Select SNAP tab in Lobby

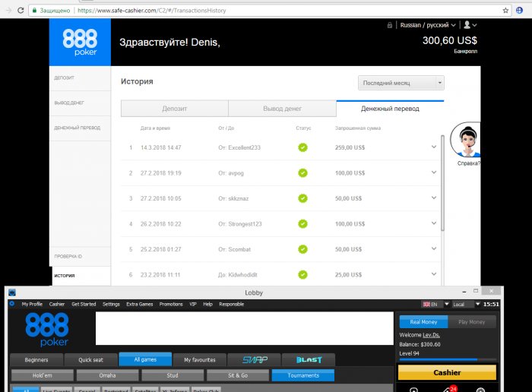pyautogui.click(x=254, y=360)
